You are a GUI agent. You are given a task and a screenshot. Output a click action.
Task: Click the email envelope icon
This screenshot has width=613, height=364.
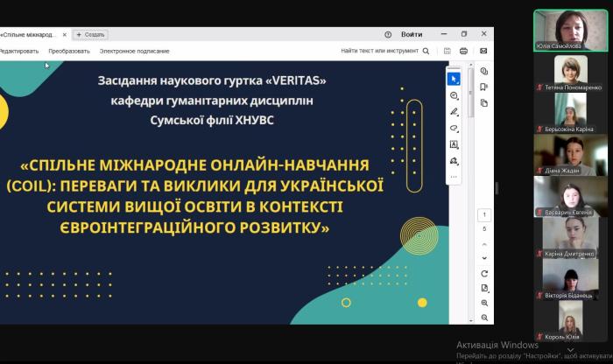(483, 52)
